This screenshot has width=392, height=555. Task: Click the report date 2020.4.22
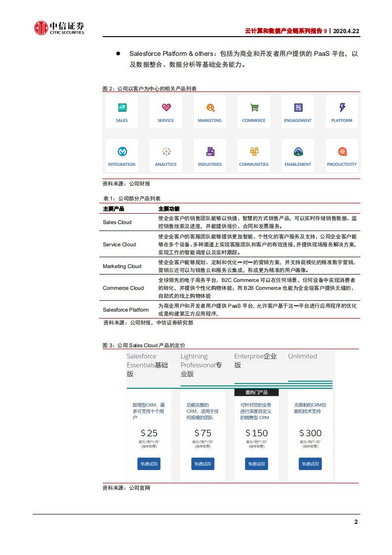click(346, 31)
